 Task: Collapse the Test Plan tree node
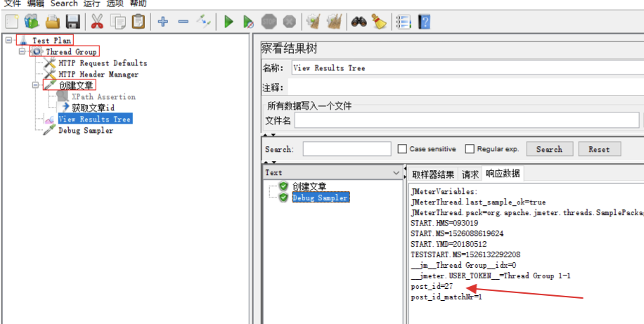9,40
